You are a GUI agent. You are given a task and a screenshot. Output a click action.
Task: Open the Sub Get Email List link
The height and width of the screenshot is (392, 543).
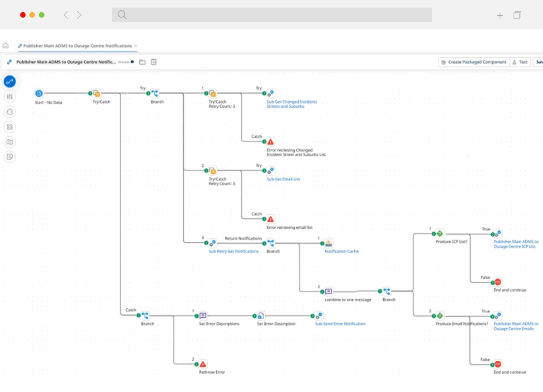click(283, 179)
